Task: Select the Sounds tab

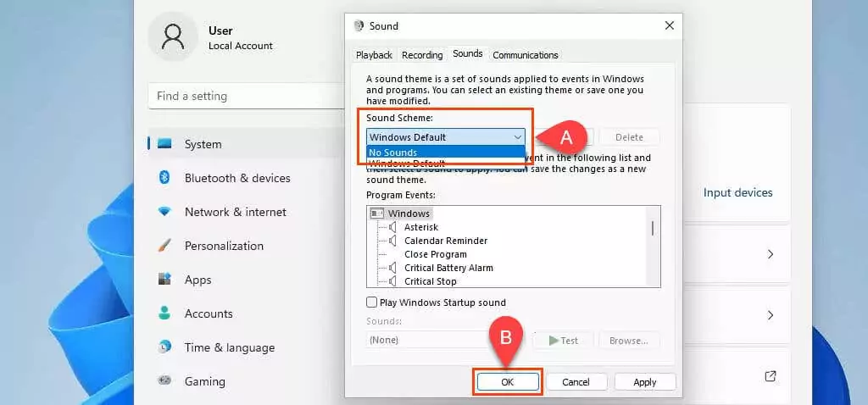Action: [x=468, y=53]
